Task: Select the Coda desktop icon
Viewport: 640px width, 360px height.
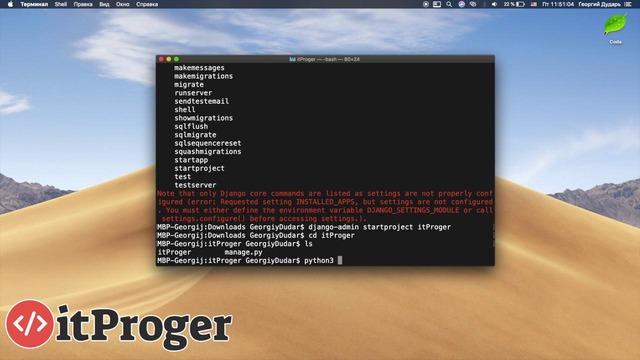Action: pos(615,29)
